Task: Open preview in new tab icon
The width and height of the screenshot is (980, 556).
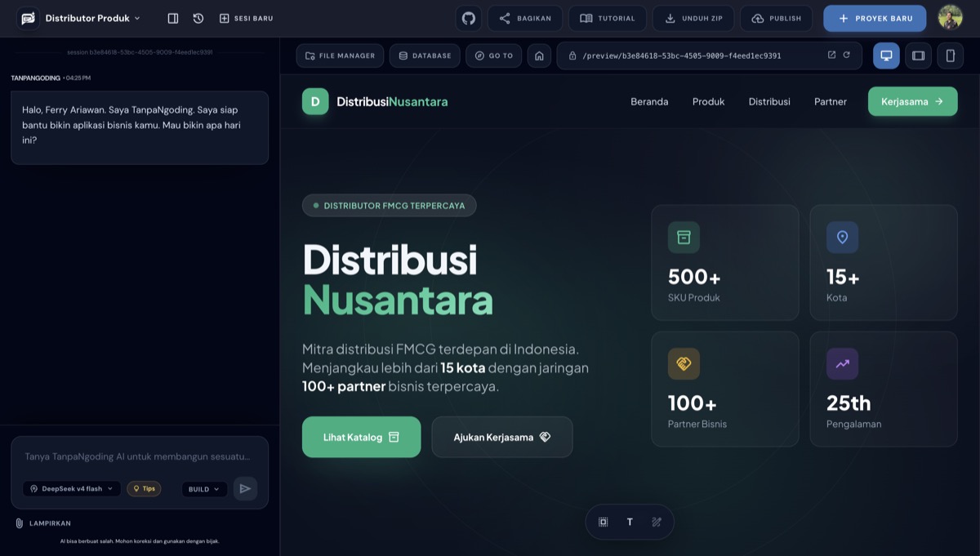Action: click(831, 56)
